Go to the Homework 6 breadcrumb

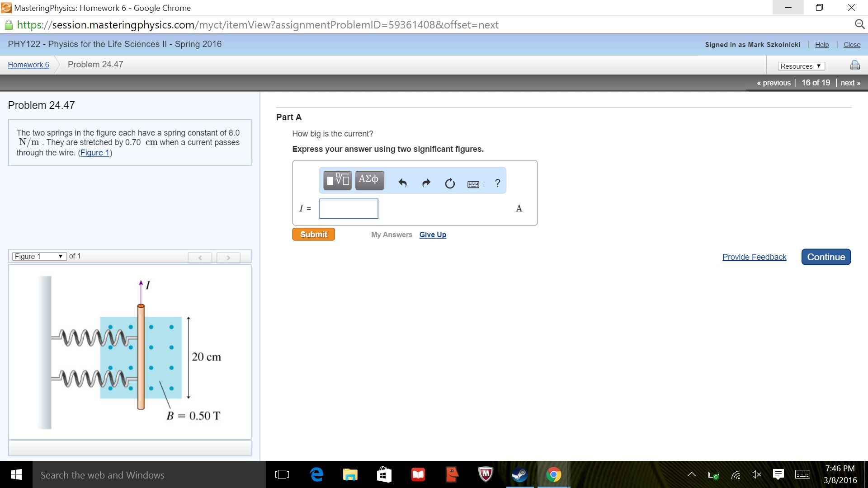coord(28,65)
